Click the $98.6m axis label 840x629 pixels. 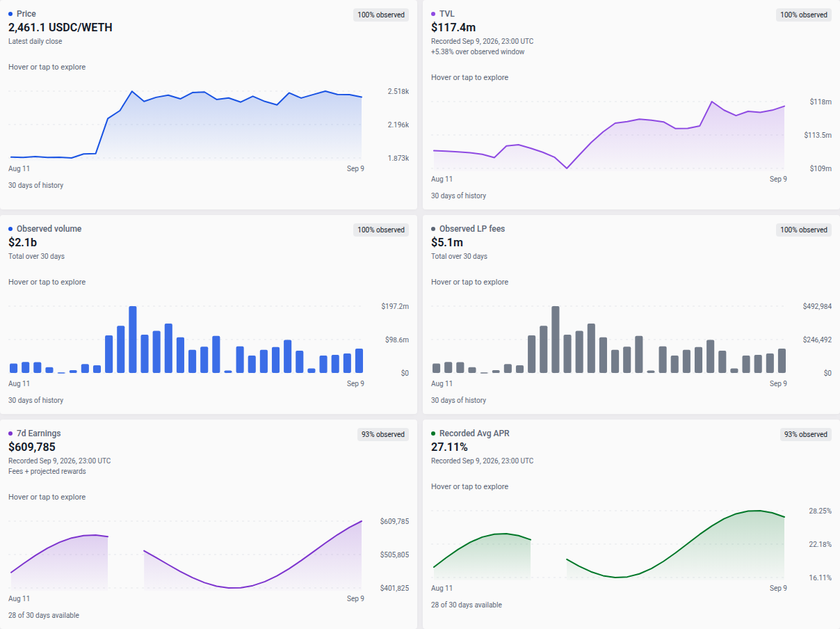tap(397, 340)
